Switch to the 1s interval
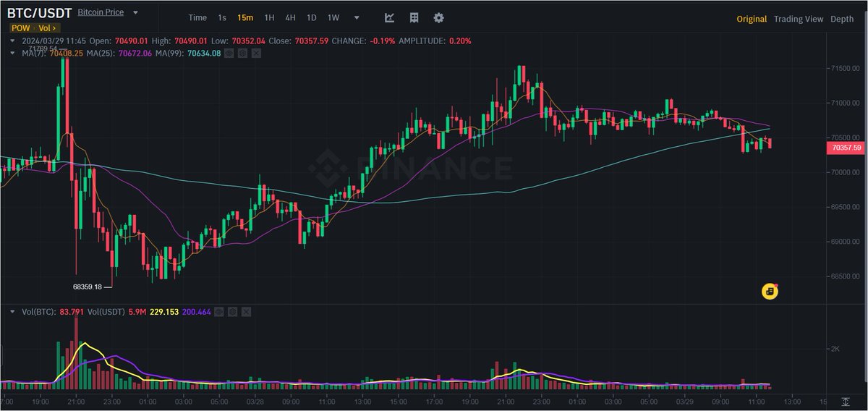 click(x=222, y=18)
